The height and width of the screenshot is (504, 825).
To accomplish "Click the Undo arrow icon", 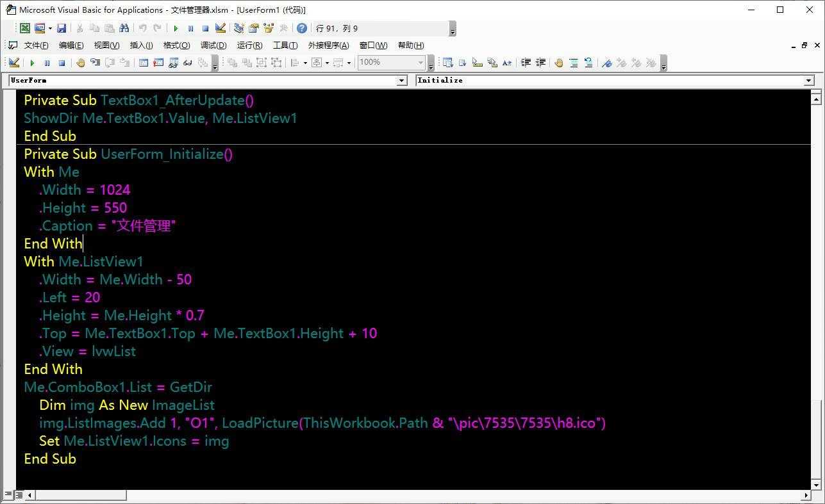I will click(142, 28).
